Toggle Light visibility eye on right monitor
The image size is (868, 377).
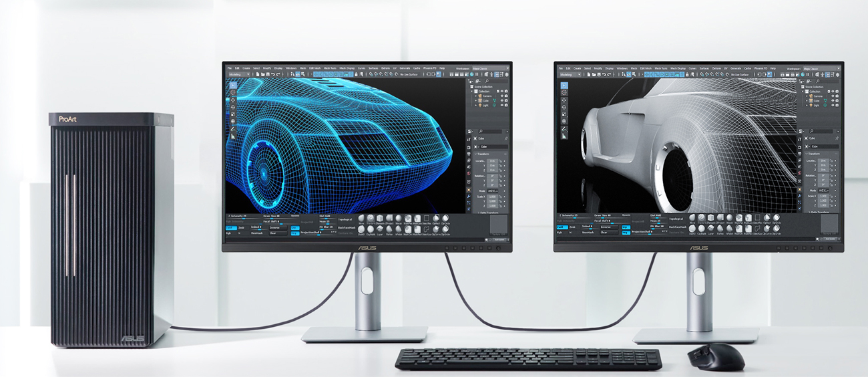tap(832, 105)
